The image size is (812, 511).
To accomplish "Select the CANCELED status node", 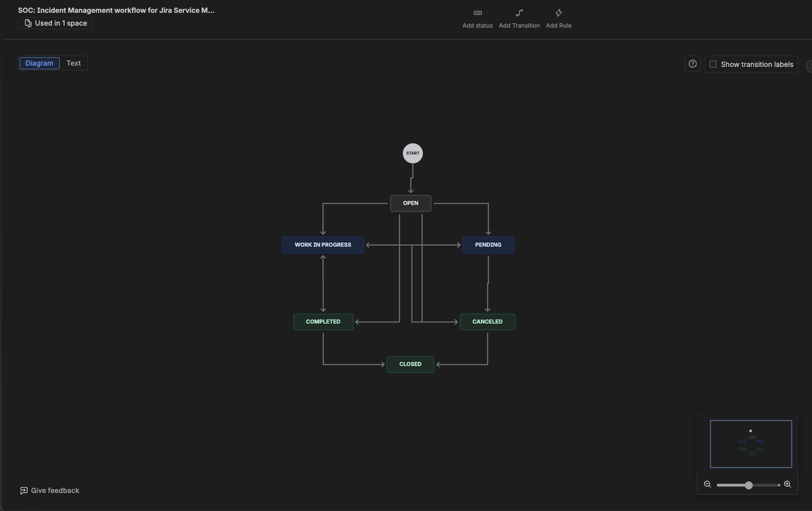I will click(487, 322).
